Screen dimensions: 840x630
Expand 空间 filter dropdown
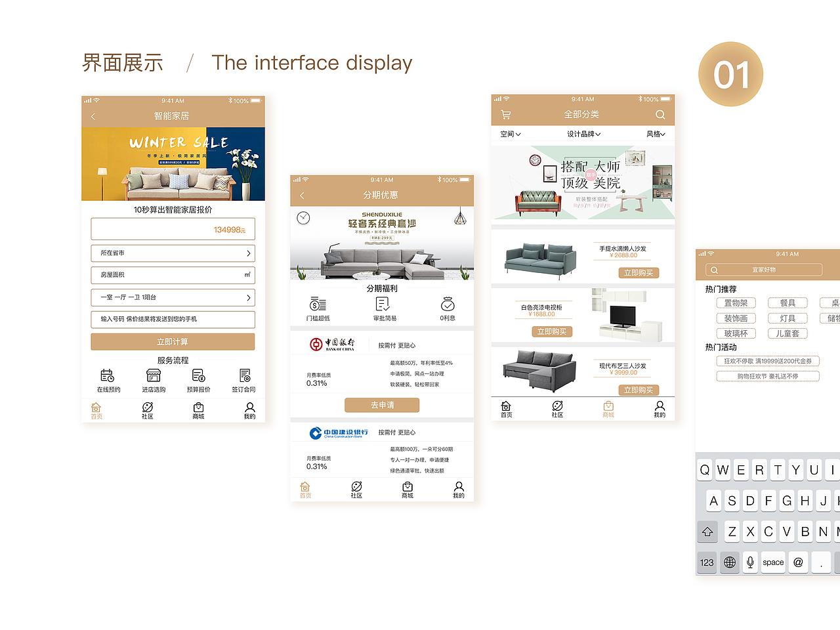tap(511, 134)
